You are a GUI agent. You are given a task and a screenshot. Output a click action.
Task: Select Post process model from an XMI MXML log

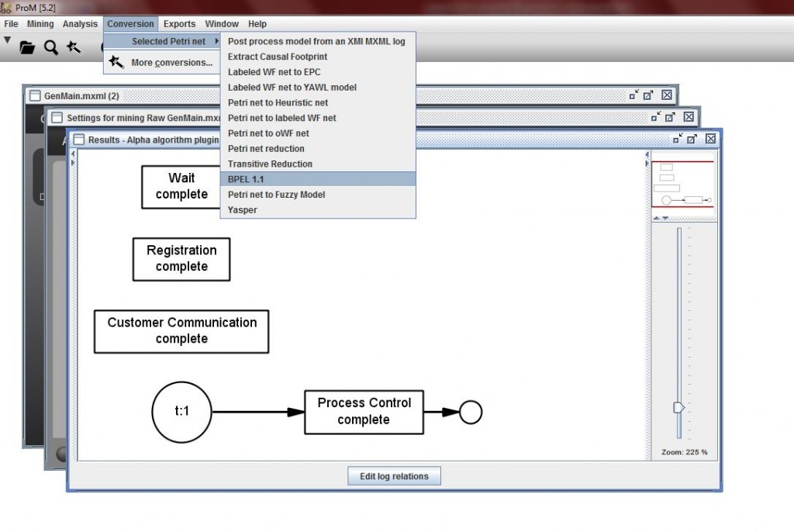(x=318, y=42)
